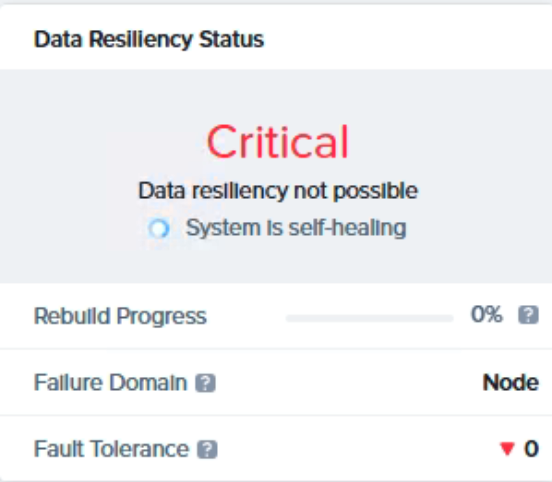Click the red down-arrow Fault Tolerance indicator
The height and width of the screenshot is (482, 552).
507,449
